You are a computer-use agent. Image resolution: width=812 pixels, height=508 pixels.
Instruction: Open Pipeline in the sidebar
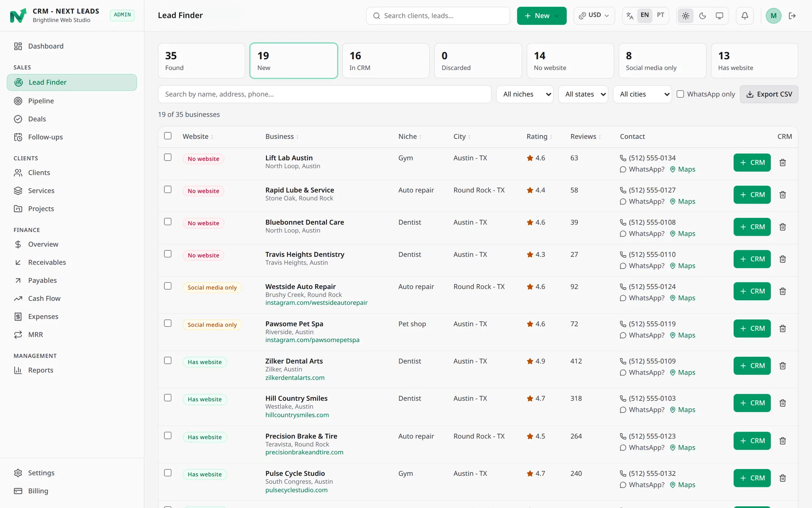click(x=72, y=101)
